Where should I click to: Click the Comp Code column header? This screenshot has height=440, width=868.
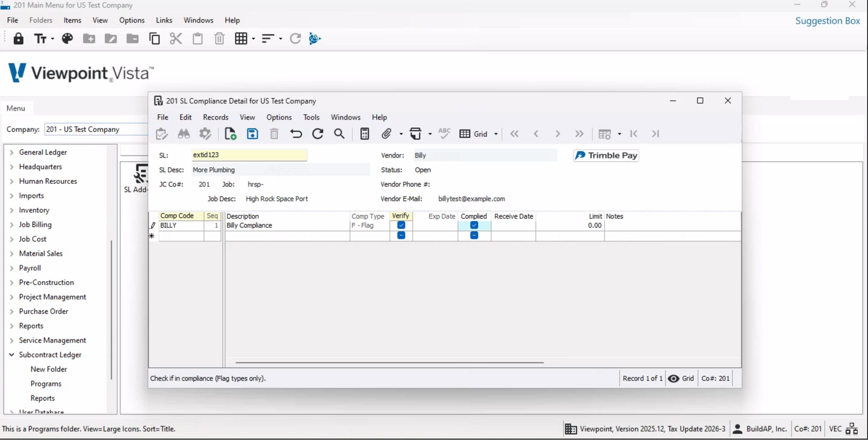[181, 216]
